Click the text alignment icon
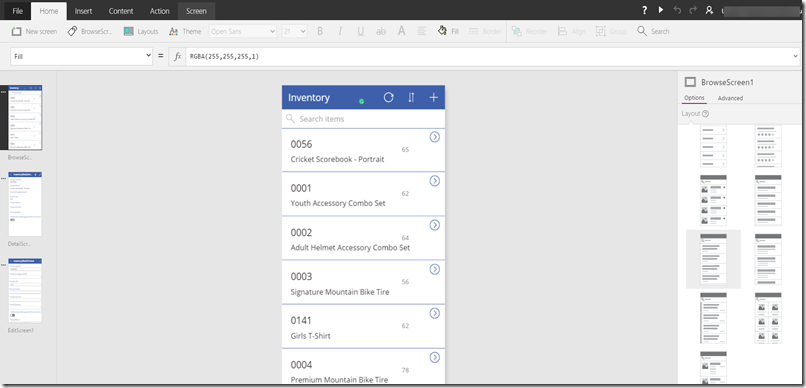 422,31
